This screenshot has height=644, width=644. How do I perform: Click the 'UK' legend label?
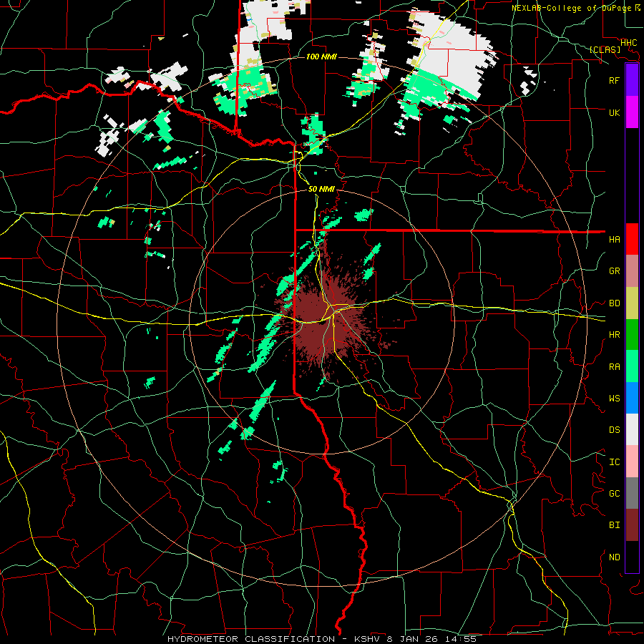coord(614,112)
